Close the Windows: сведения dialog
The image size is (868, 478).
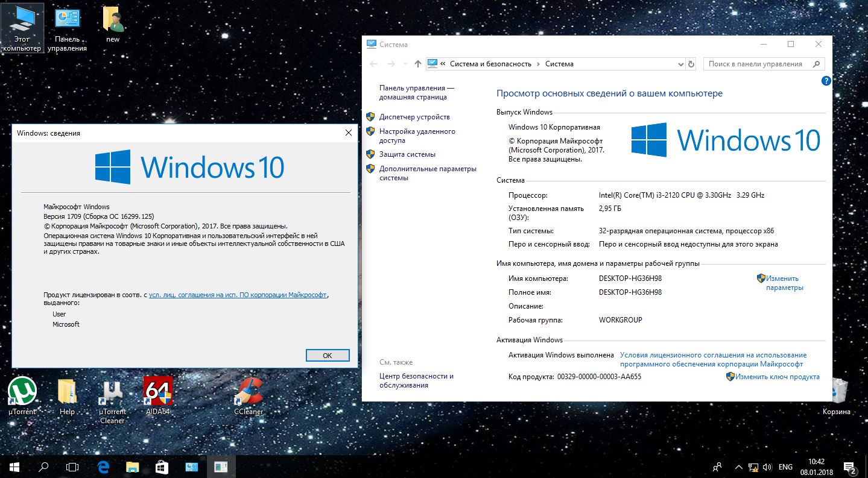pyautogui.click(x=348, y=133)
